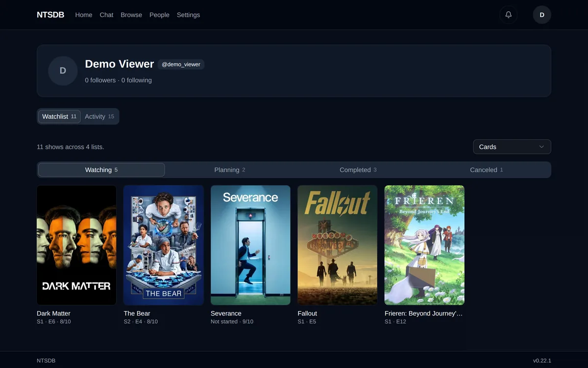
Task: Go to Home in navigation
Action: [84, 15]
